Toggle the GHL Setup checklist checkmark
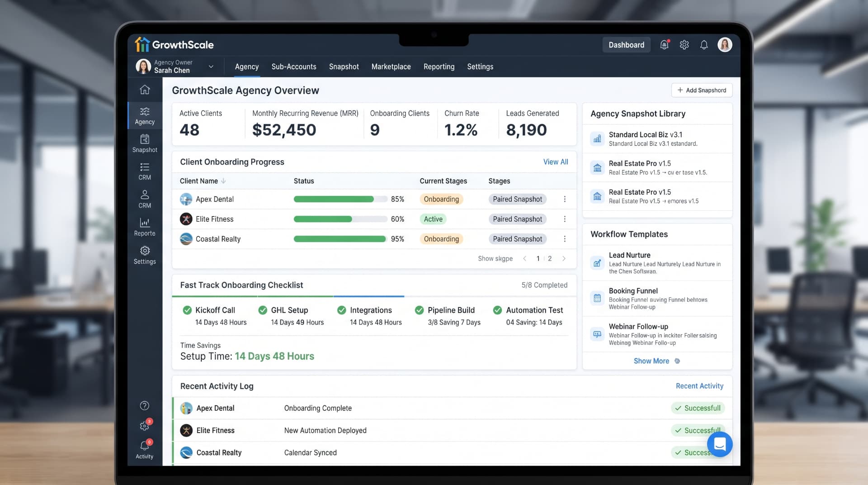This screenshot has height=485, width=868. click(263, 310)
